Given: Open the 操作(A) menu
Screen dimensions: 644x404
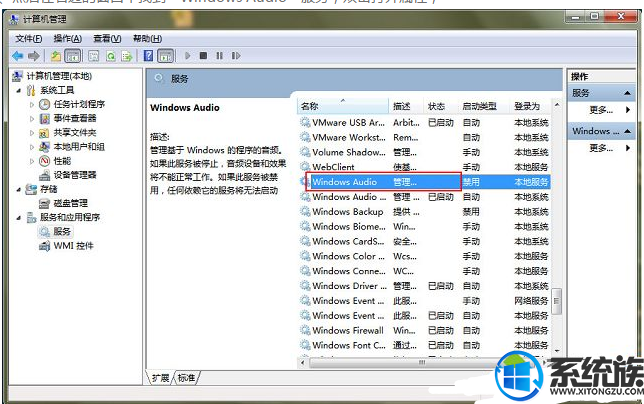Looking at the screenshot, I should [x=68, y=39].
